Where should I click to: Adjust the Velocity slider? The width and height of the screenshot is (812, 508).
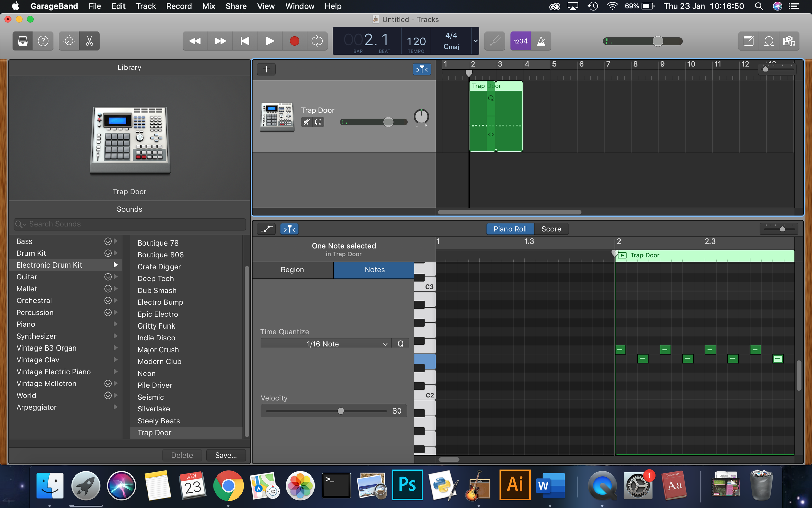pos(340,411)
